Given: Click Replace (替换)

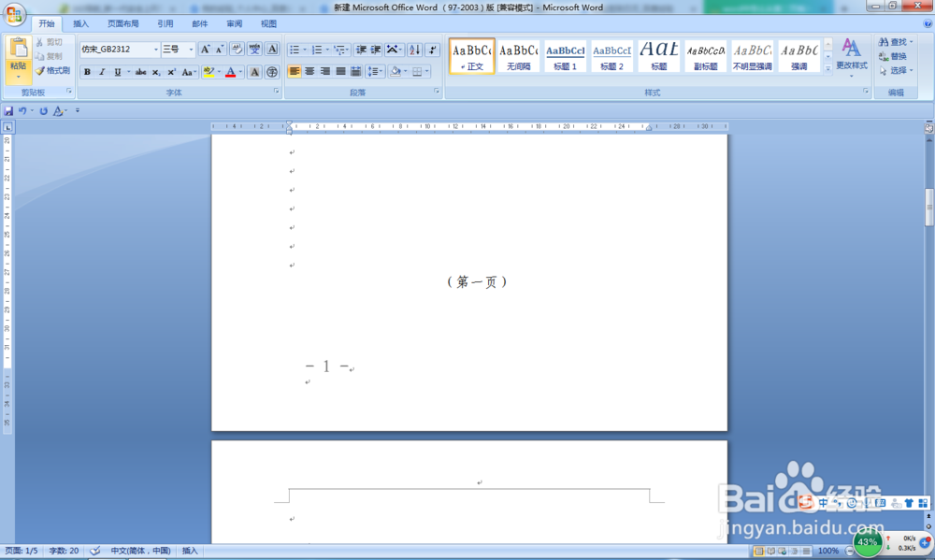Looking at the screenshot, I should [893, 56].
